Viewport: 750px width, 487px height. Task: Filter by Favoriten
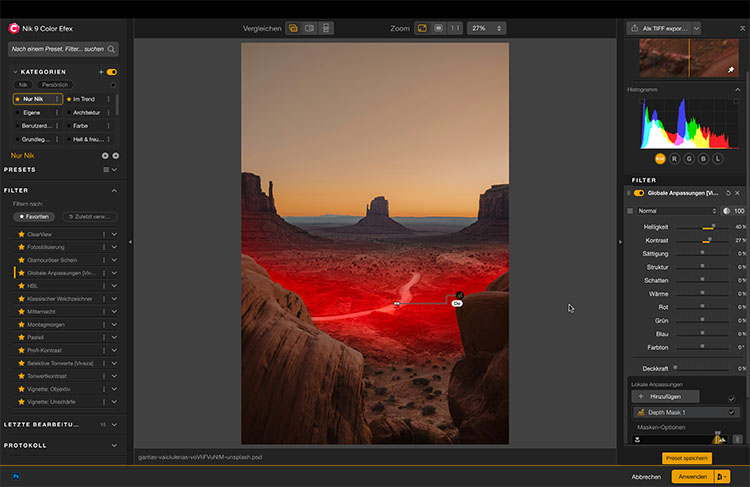[35, 216]
